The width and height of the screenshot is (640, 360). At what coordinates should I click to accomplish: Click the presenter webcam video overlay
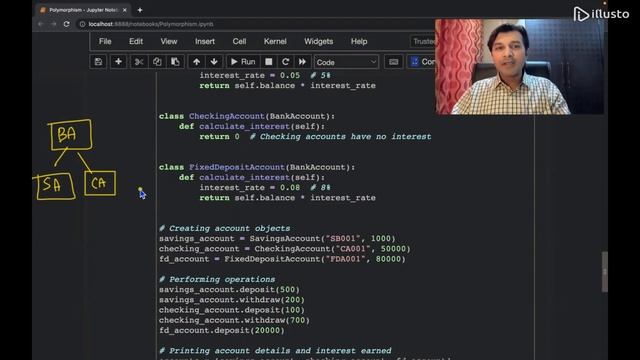pyautogui.click(x=519, y=67)
